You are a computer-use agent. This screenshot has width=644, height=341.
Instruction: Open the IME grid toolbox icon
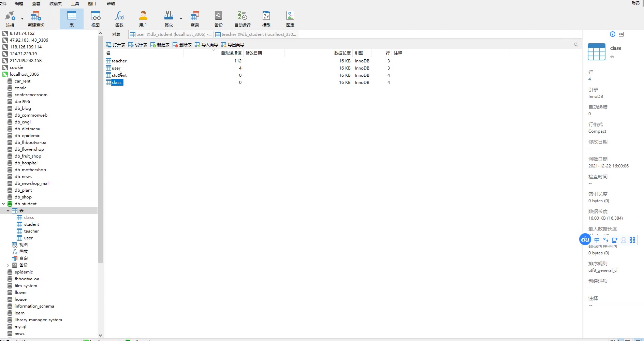coord(632,240)
